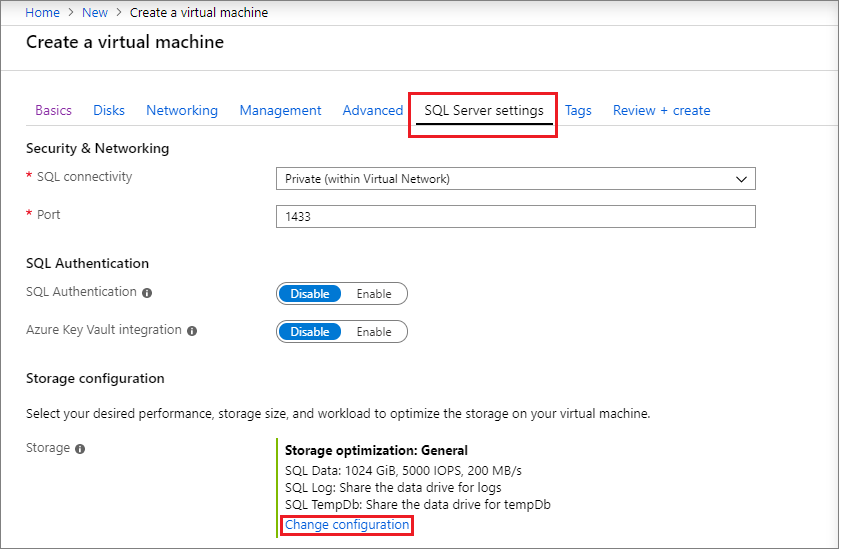Image resolution: width=842 pixels, height=552 pixels.
Task: Go to the Review + create tab
Action: click(661, 111)
